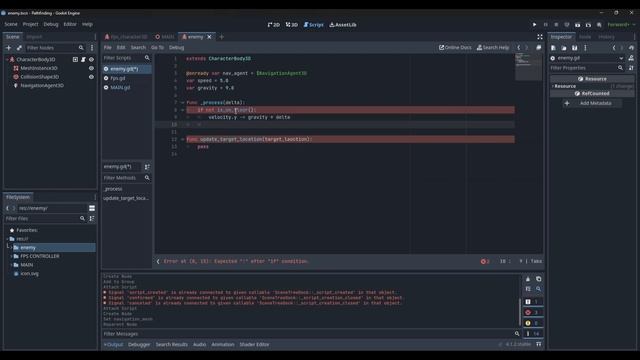Open Inspector extra options three-dot menu
The width and height of the screenshot is (640, 360).
pyautogui.click(x=585, y=48)
